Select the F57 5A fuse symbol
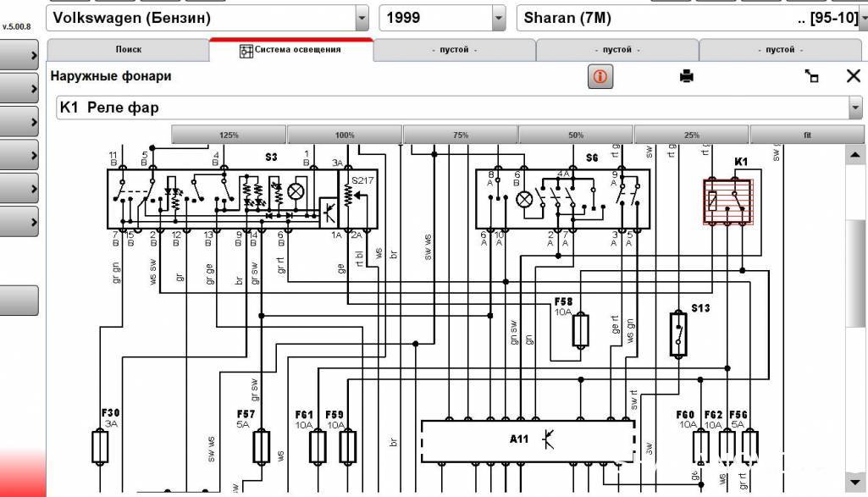Viewport: 868px width, 497px height. pyautogui.click(x=262, y=445)
